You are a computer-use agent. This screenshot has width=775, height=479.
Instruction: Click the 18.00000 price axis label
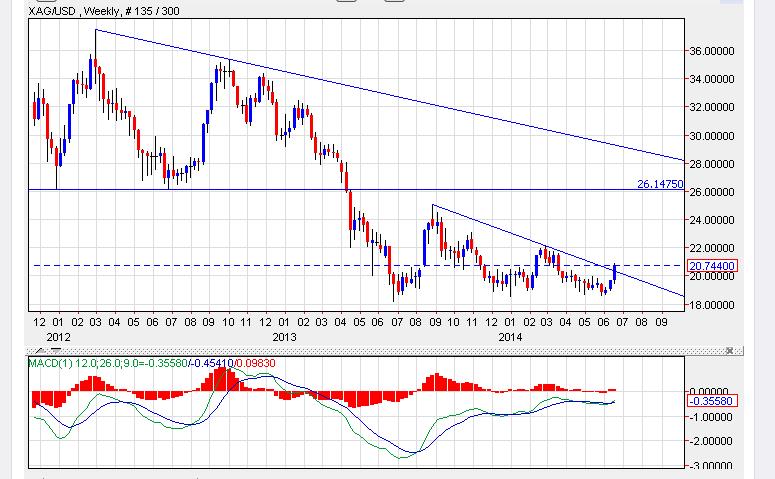714,304
